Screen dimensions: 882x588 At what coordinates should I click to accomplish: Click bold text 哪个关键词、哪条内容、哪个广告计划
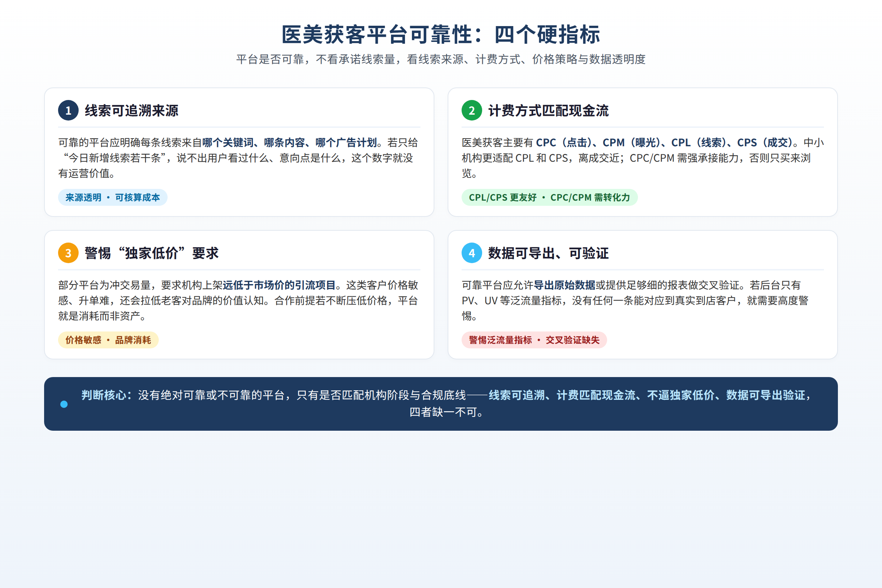coord(290,143)
